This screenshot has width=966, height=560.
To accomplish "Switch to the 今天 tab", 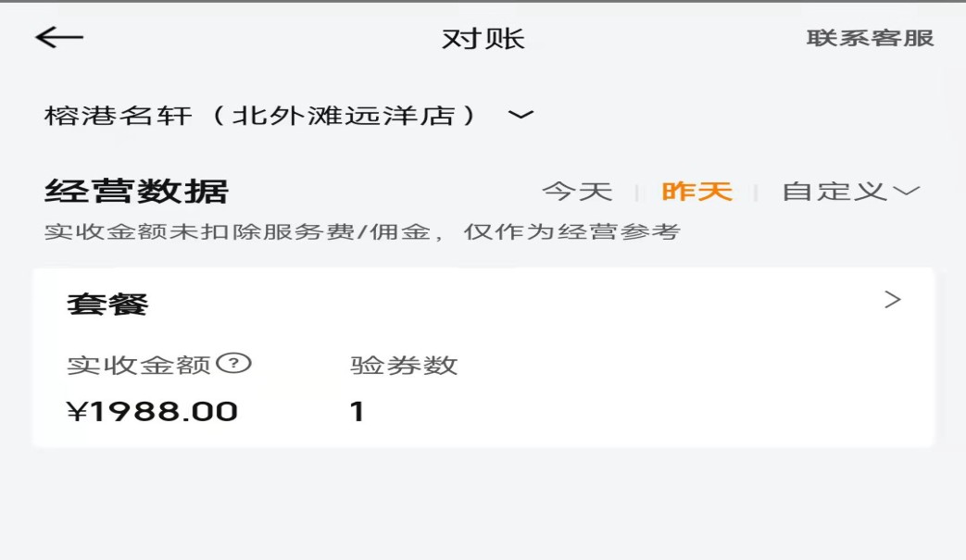I will (577, 192).
